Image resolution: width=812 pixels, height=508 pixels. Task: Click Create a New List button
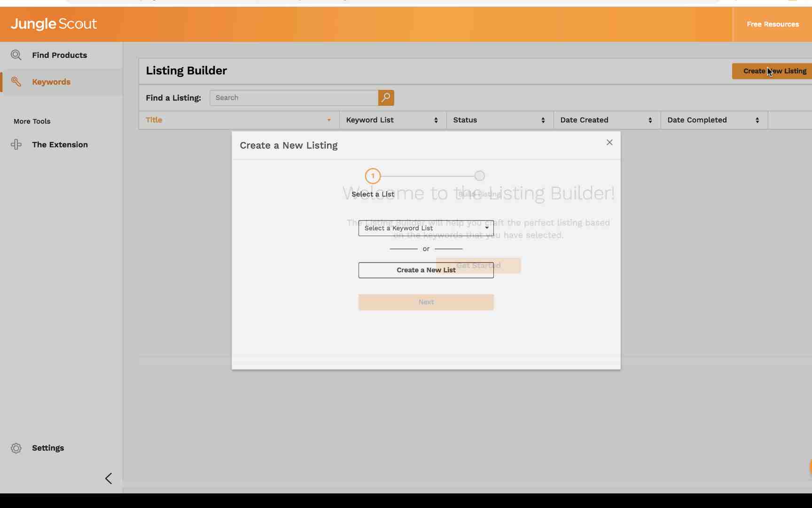pyautogui.click(x=426, y=270)
